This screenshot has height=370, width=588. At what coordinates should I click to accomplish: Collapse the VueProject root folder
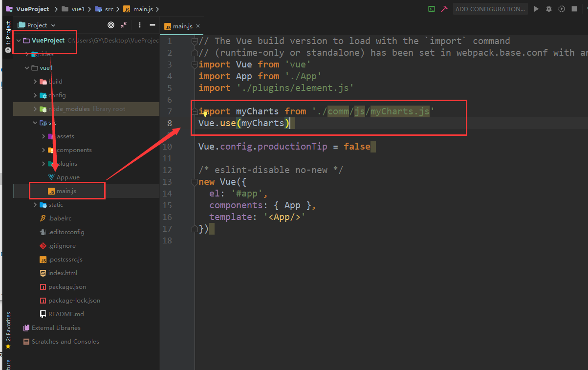(x=19, y=41)
